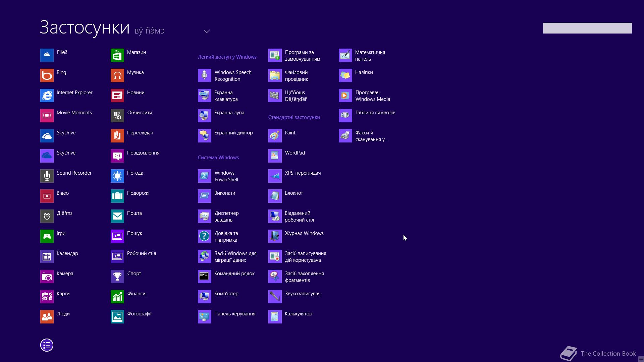The width and height of the screenshot is (644, 362).
Task: Click the 'Стандартні застосунки' group header
Action: point(294,117)
